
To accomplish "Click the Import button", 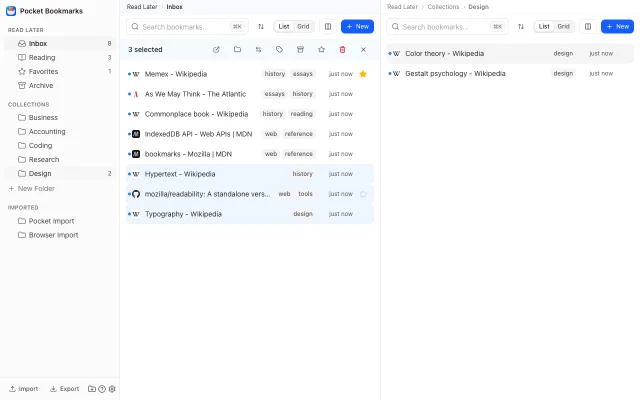I will pyautogui.click(x=24, y=389).
